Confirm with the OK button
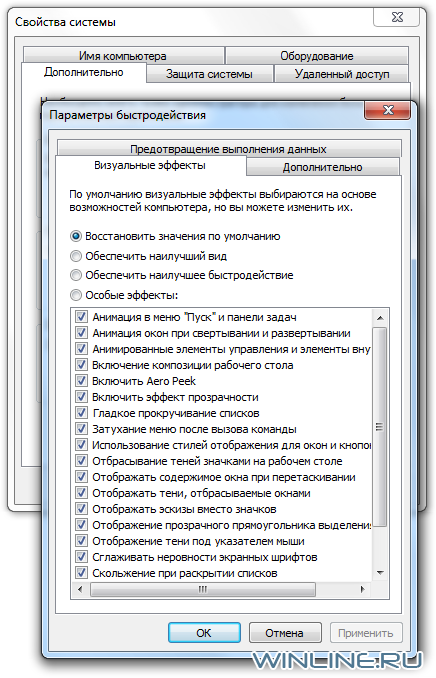The height and width of the screenshot is (678, 436). click(x=204, y=633)
